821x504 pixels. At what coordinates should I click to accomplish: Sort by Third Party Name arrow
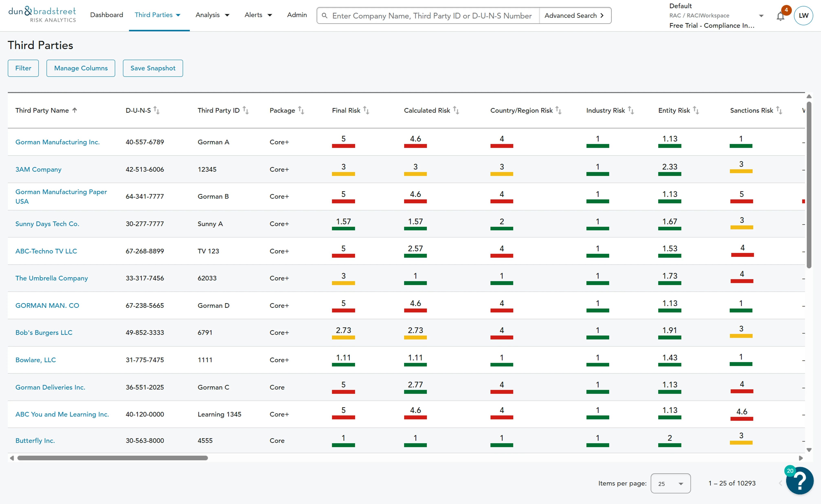(75, 110)
